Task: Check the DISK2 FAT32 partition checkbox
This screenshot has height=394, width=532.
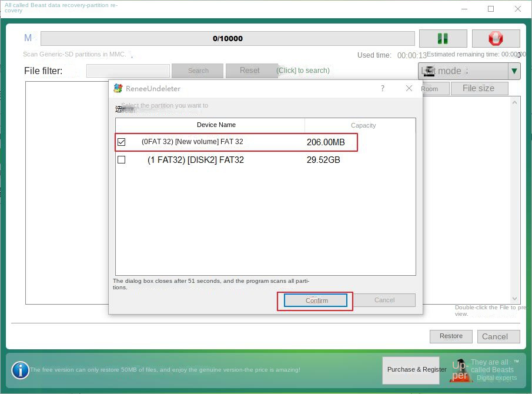Action: [122, 159]
